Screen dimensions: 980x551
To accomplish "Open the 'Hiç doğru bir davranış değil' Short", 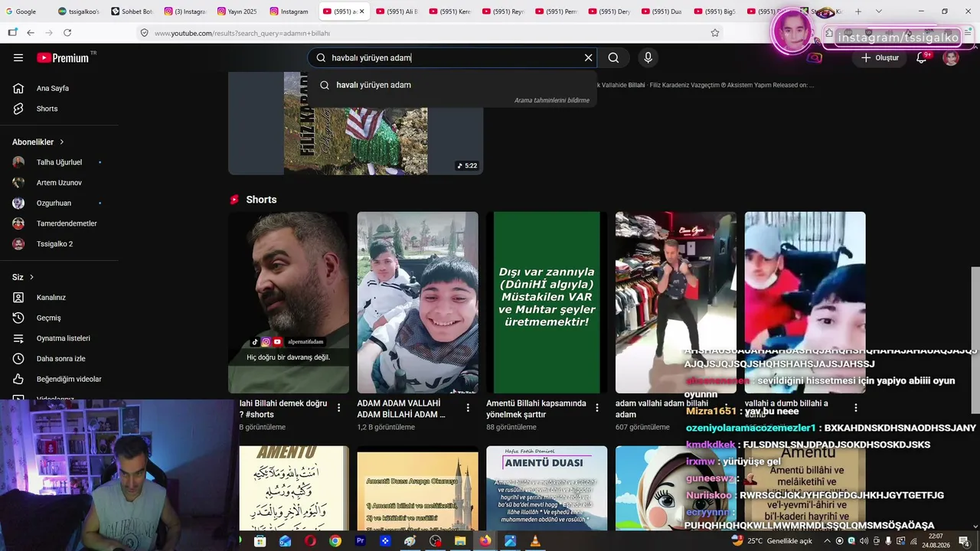I will [289, 302].
